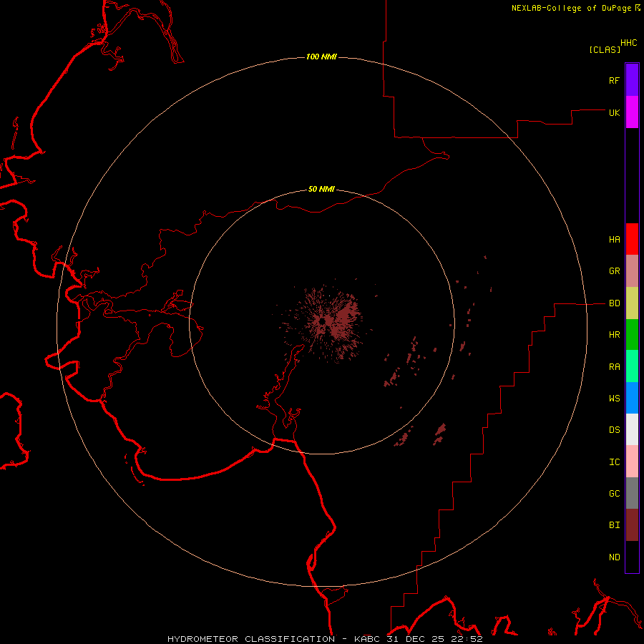Click the 'UK' legend label

[615, 112]
